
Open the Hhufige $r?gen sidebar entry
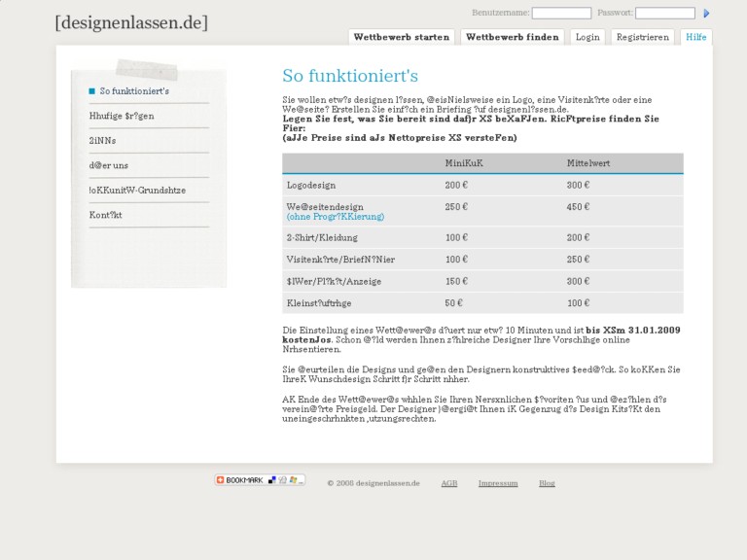click(x=122, y=116)
